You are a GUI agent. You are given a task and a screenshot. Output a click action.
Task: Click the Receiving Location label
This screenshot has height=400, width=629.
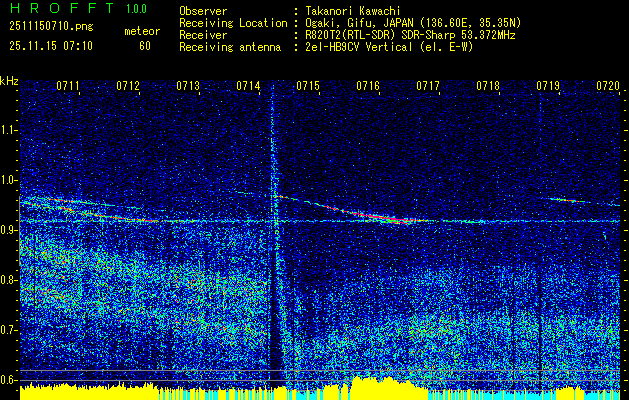pyautogui.click(x=233, y=23)
